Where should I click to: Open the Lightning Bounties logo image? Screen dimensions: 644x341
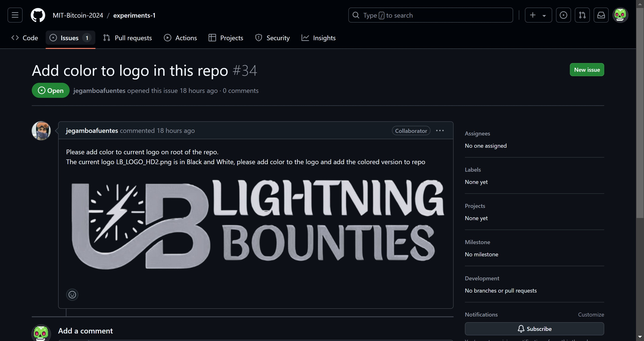(258, 224)
